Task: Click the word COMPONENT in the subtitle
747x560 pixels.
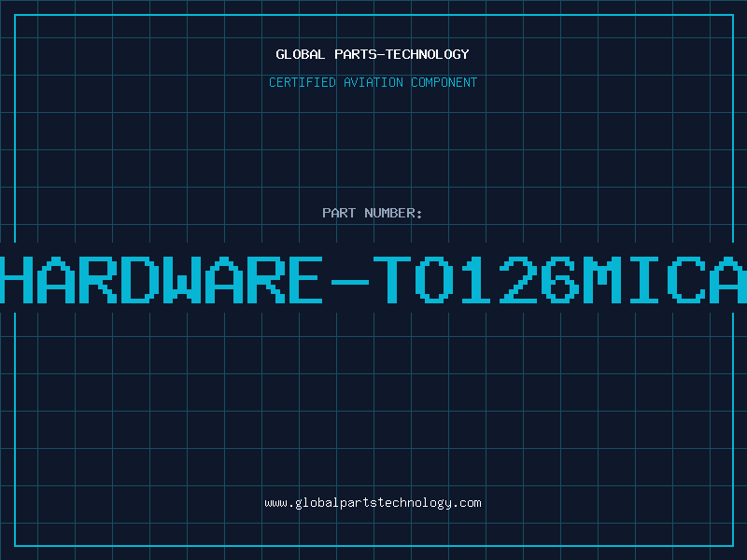Action: 444,82
